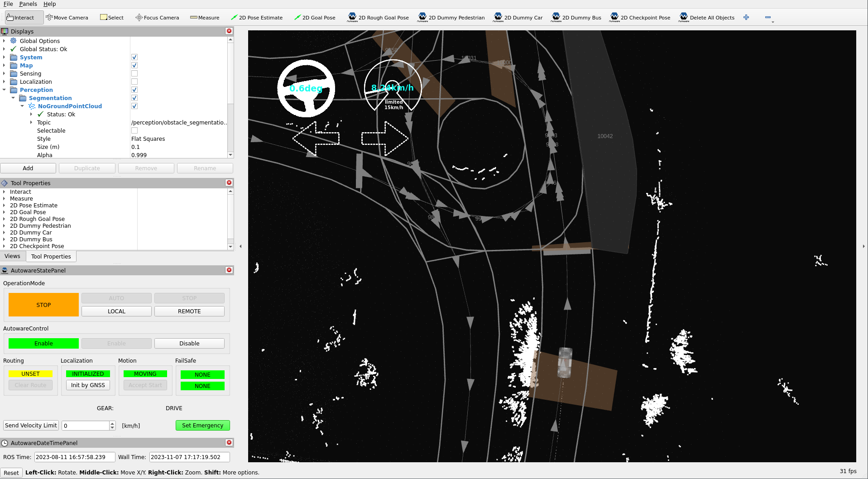Choose the 2D Pose Estimate tool
This screenshot has width=868, height=479.
(256, 18)
